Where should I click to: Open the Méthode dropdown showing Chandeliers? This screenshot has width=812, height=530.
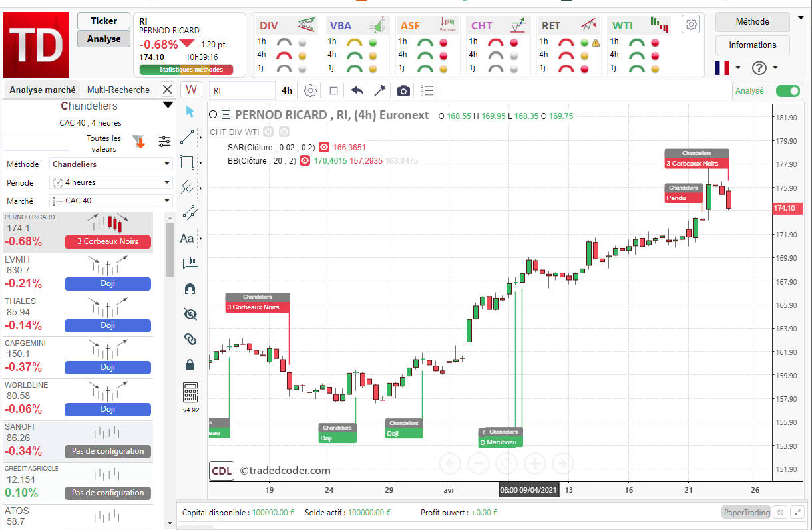pyautogui.click(x=111, y=164)
